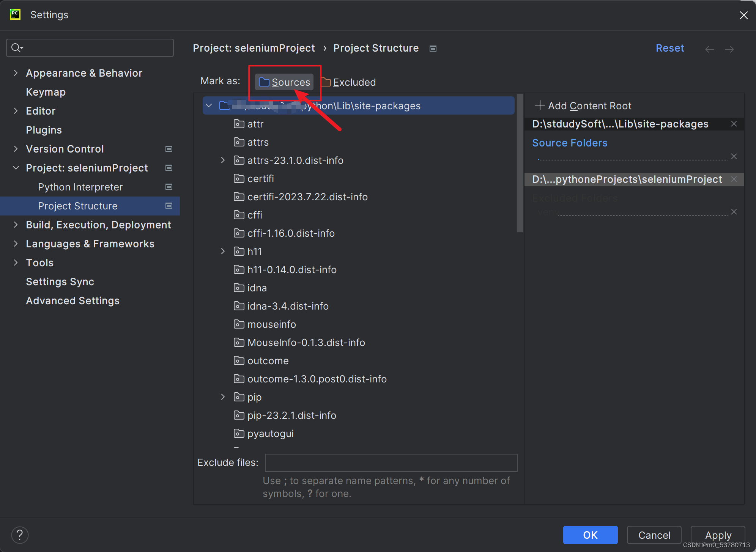Remove selenuimProject content root with X
This screenshot has height=552, width=756.
pos(734,179)
